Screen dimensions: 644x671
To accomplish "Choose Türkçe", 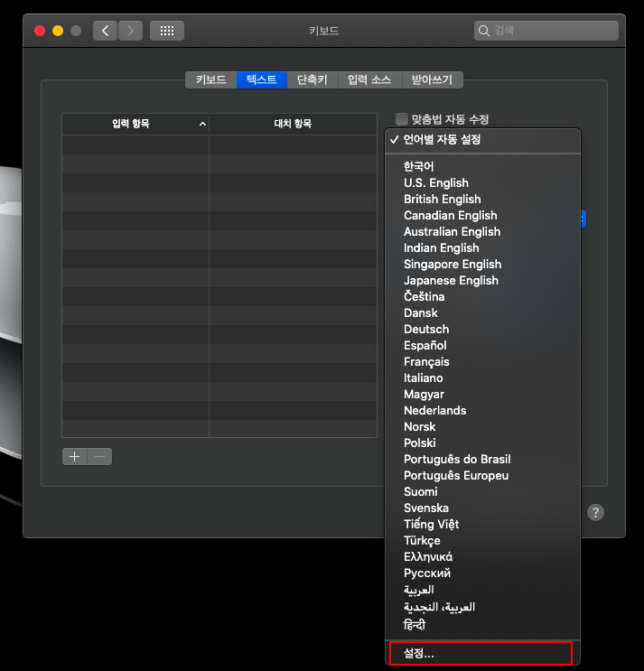I will (x=482, y=540).
